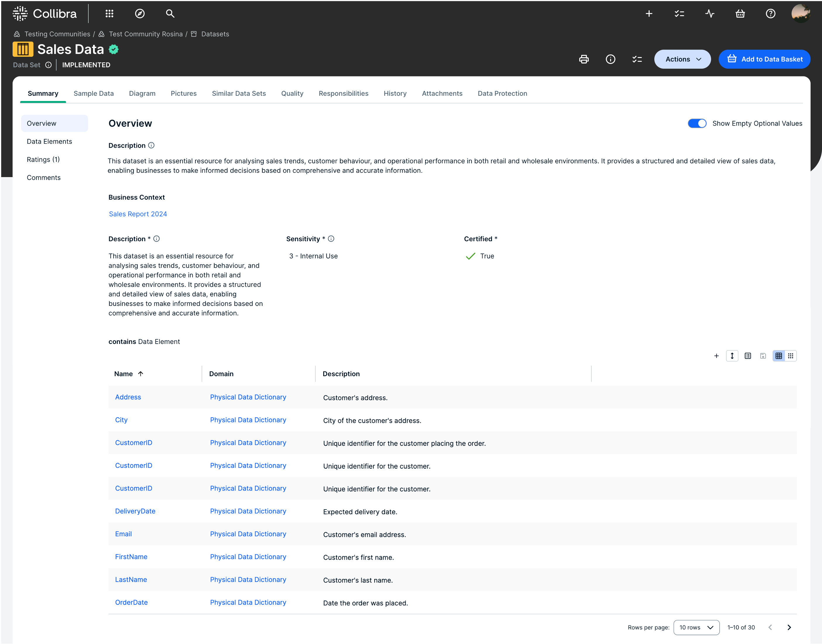Open tasks checklist icon in top bar
822x644 pixels.
click(x=679, y=13)
